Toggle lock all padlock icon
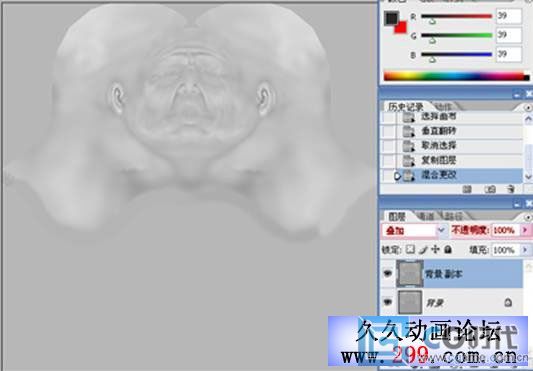The width and height of the screenshot is (533, 371). [448, 250]
